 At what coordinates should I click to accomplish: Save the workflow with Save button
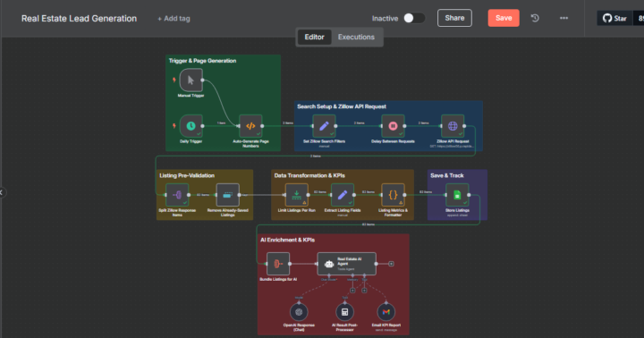pos(504,18)
